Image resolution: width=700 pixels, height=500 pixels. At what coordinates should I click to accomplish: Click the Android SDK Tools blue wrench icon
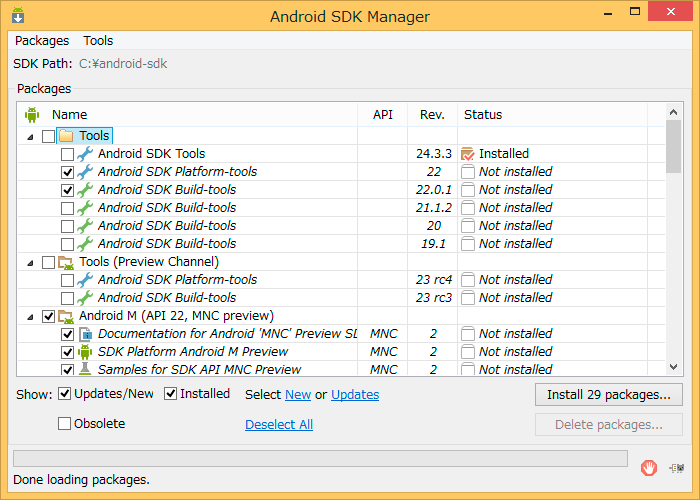(x=85, y=154)
